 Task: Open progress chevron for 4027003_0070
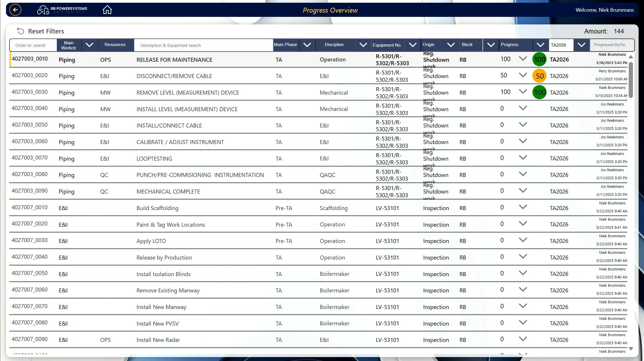point(523,157)
